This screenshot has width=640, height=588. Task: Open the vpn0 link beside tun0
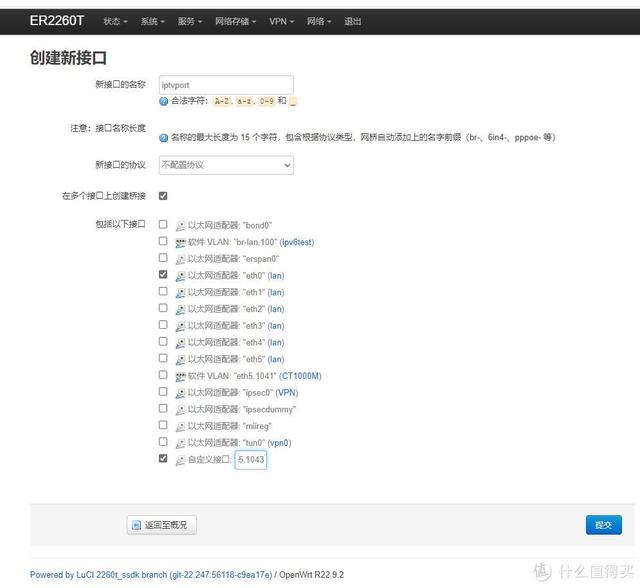(x=280, y=443)
